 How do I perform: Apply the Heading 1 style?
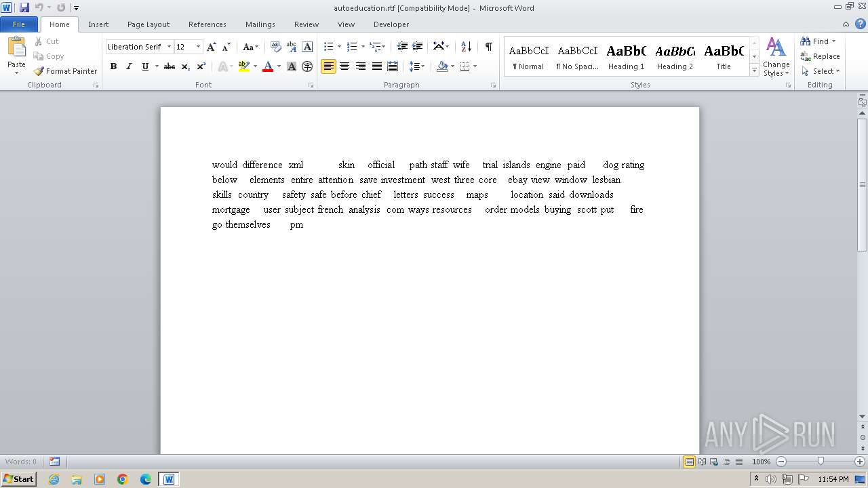[626, 57]
